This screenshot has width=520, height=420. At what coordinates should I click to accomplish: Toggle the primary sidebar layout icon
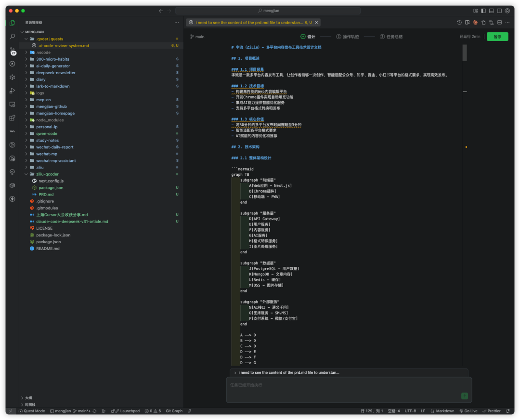tap(483, 11)
